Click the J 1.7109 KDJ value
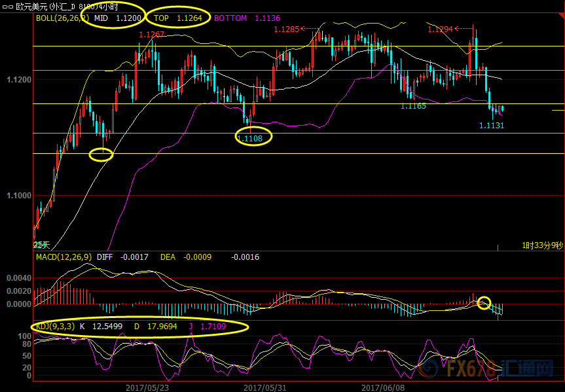 click(x=207, y=327)
